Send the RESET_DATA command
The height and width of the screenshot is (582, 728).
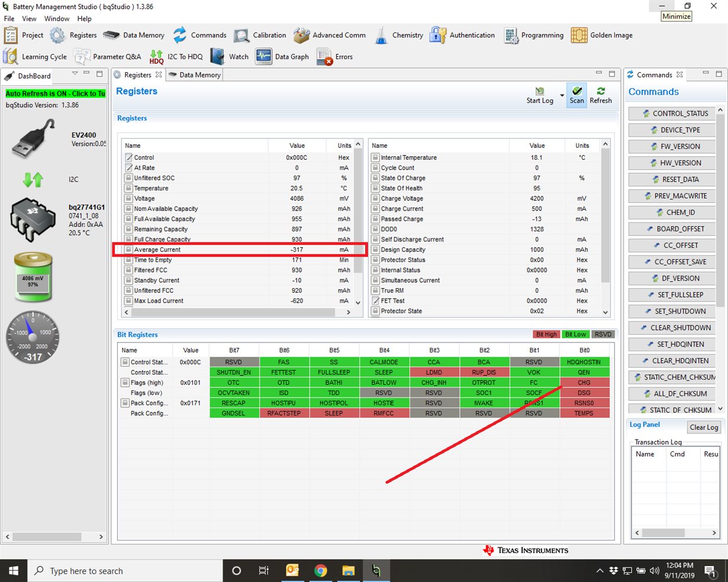673,179
